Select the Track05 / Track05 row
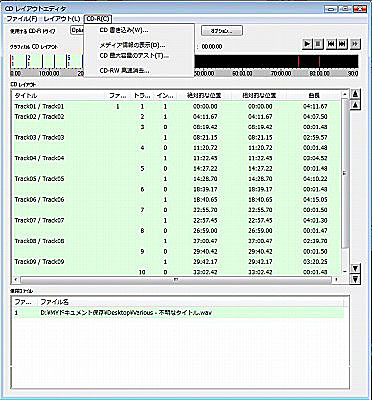 pos(176,179)
